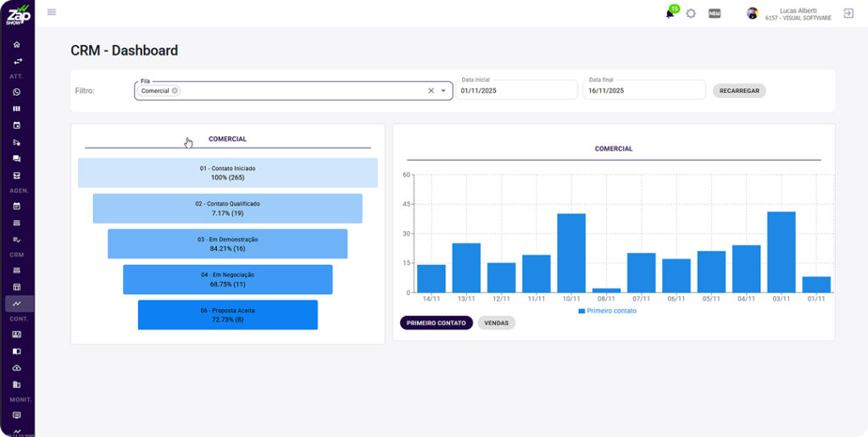Clear the Fila filter with the X button
This screenshot has height=437, width=868.
tap(431, 91)
